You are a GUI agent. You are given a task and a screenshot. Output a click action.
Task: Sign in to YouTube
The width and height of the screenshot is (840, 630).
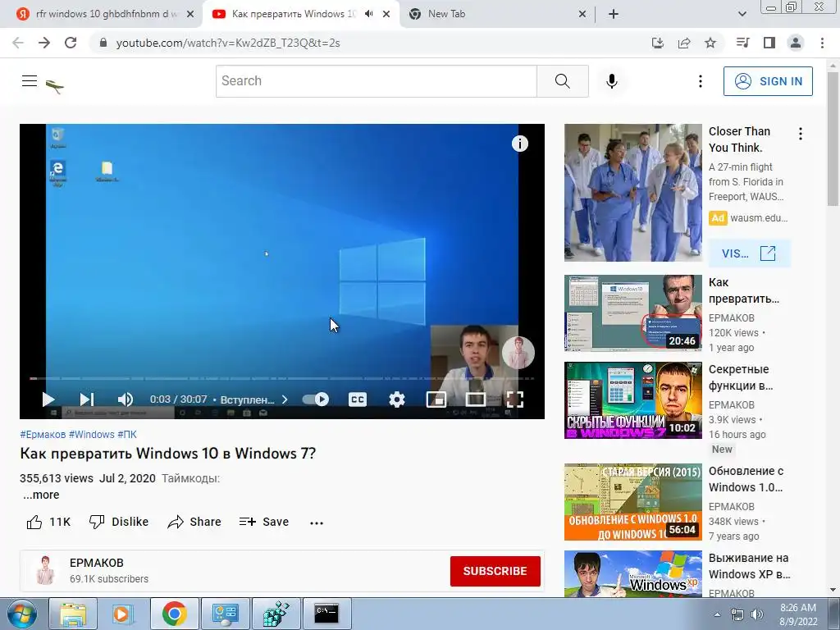point(768,81)
